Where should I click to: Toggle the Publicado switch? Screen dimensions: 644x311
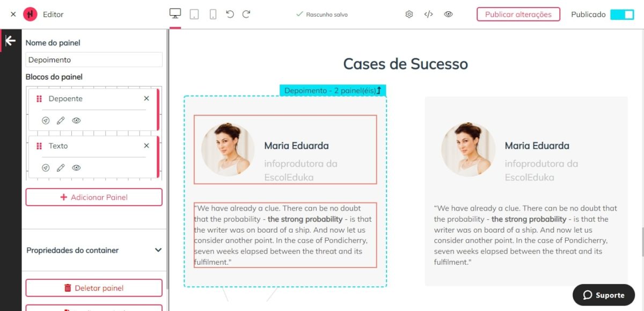[622, 15]
